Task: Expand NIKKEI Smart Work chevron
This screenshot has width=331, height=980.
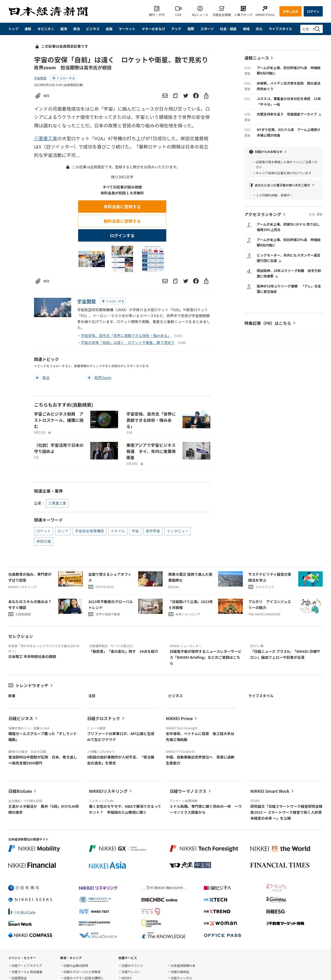Action: click(292, 791)
